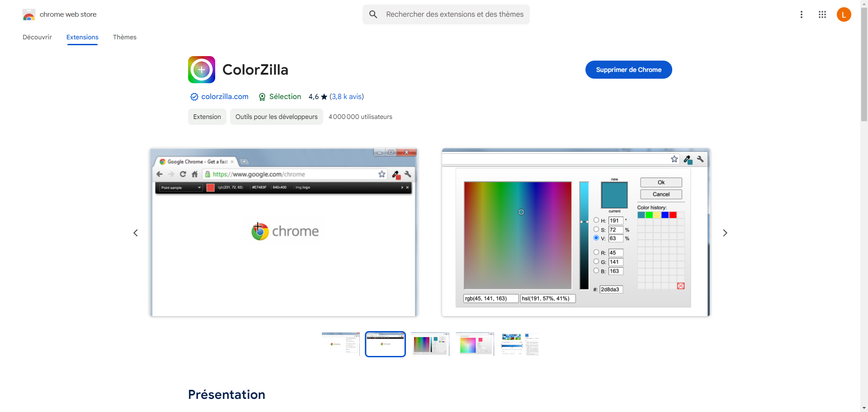Click the Chrome logo in left screenshot
The image size is (868, 412).
260,232
